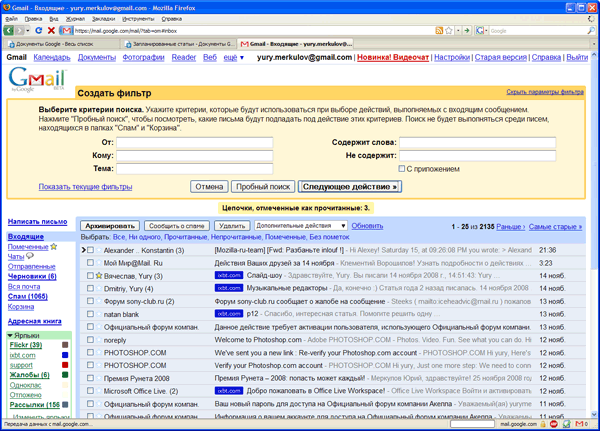Star the natan blank message

click(x=99, y=314)
